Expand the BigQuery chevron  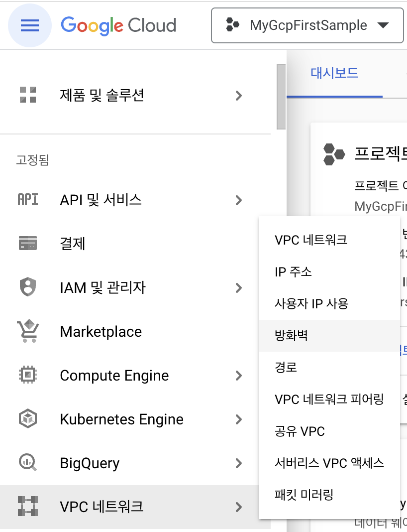(x=238, y=463)
